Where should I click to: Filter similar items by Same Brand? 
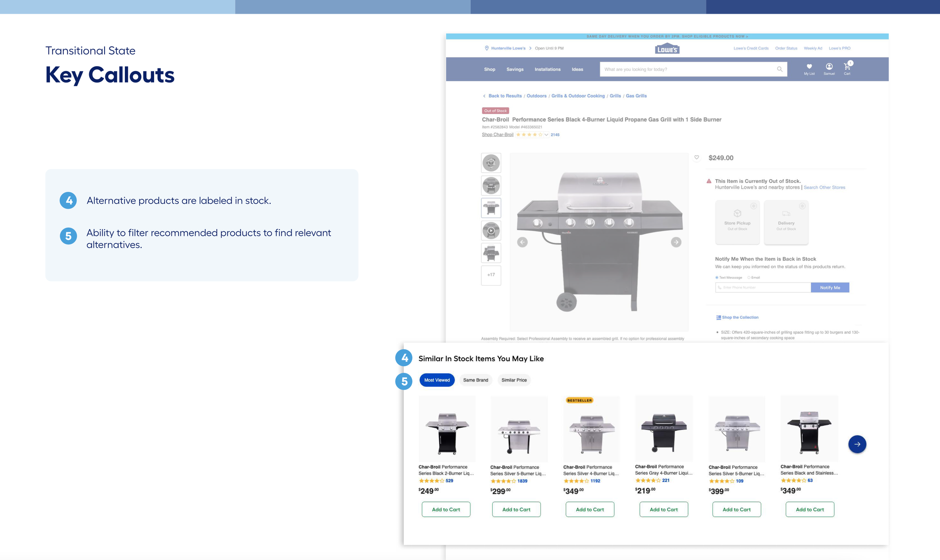click(x=476, y=380)
